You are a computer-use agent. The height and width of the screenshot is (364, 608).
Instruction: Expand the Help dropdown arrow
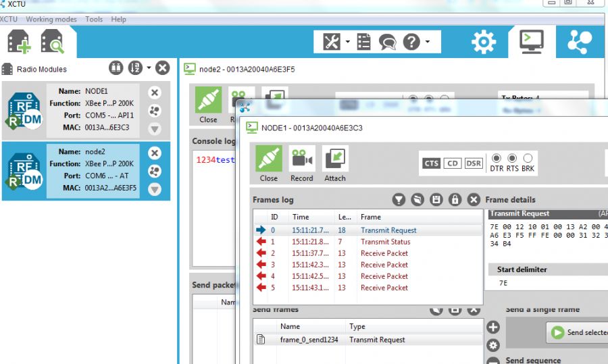coord(428,41)
